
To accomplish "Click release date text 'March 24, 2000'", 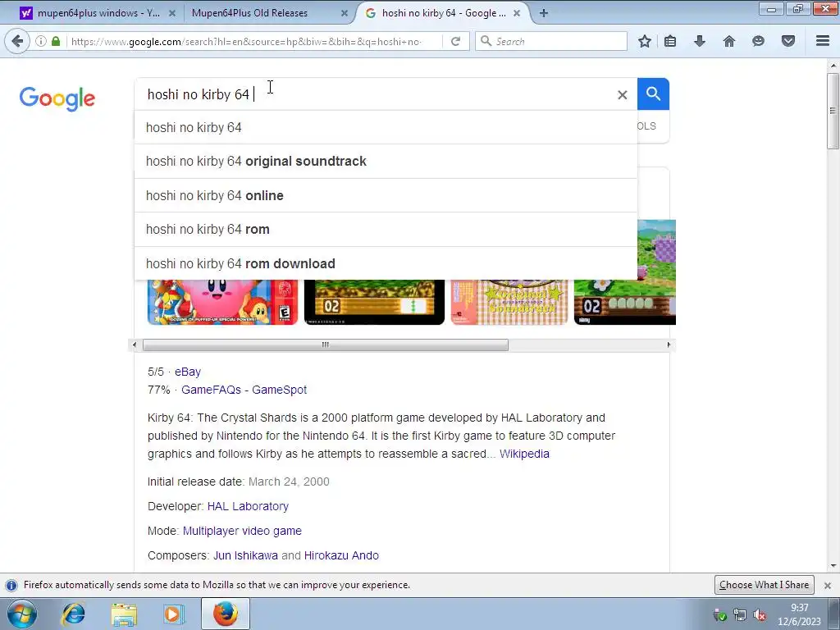I will tap(289, 482).
